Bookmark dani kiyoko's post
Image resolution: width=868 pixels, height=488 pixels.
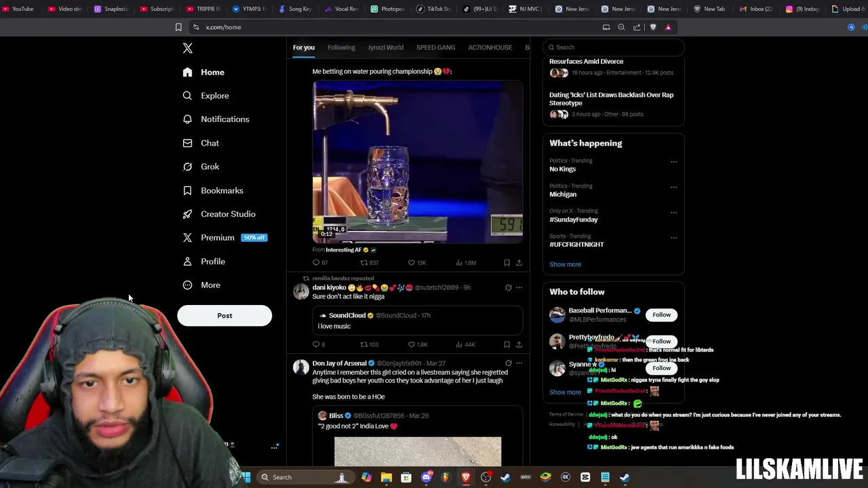pyautogui.click(x=507, y=344)
